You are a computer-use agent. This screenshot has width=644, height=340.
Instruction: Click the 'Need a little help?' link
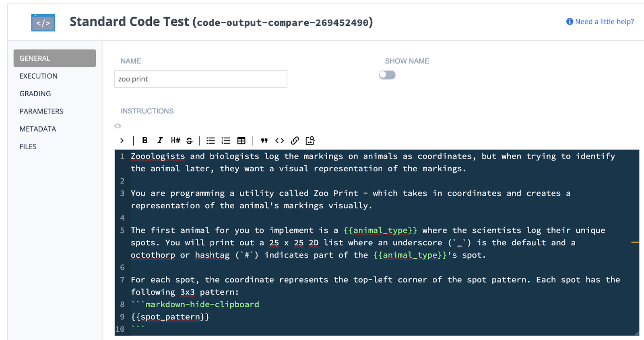(x=600, y=22)
